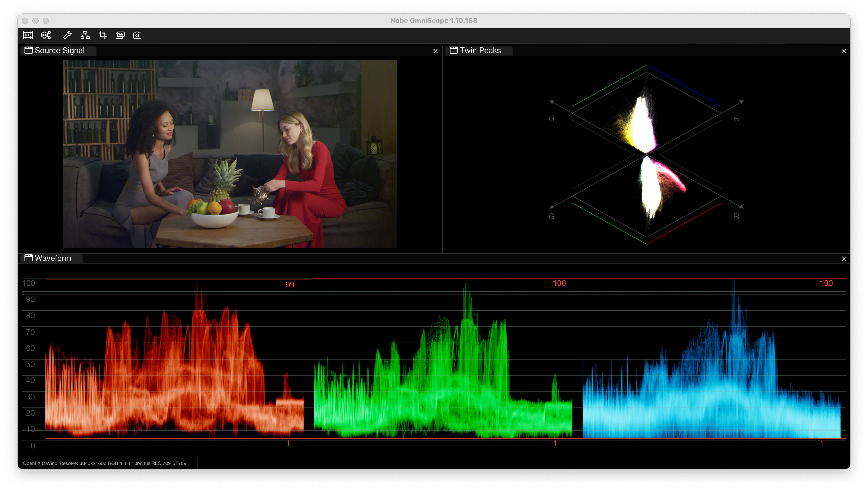The width and height of the screenshot is (868, 491).
Task: Open the abacus scopes icon in toolbar
Action: (28, 35)
